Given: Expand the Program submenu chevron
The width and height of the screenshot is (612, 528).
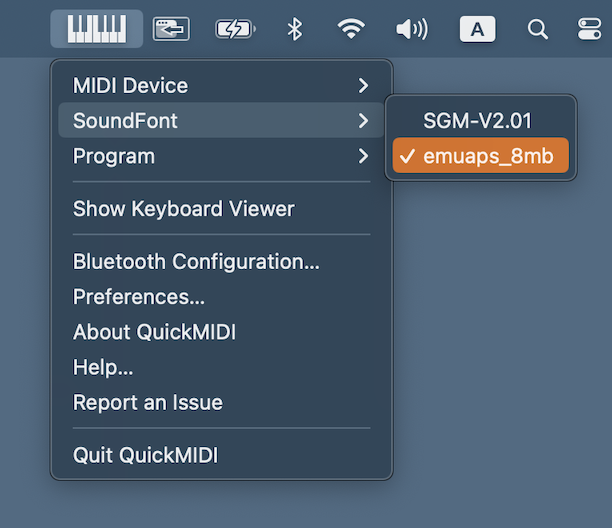Looking at the screenshot, I should click(363, 156).
